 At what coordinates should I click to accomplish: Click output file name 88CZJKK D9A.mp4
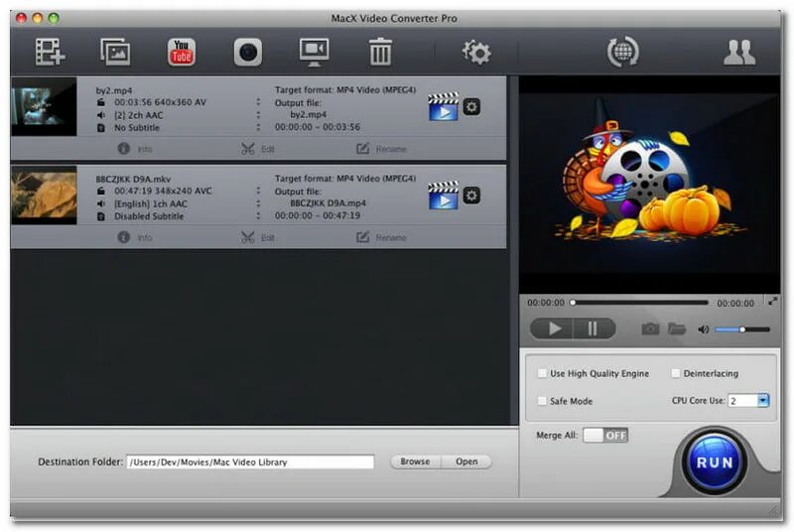point(329,203)
